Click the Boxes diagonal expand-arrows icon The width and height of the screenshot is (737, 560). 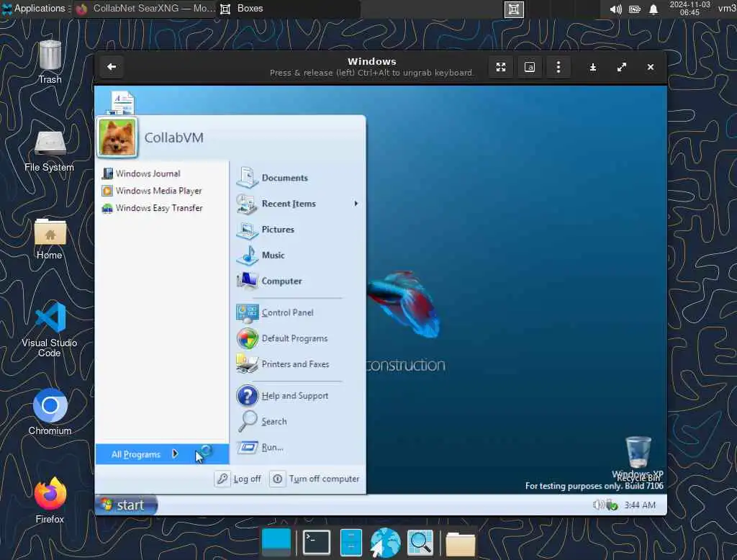622,67
